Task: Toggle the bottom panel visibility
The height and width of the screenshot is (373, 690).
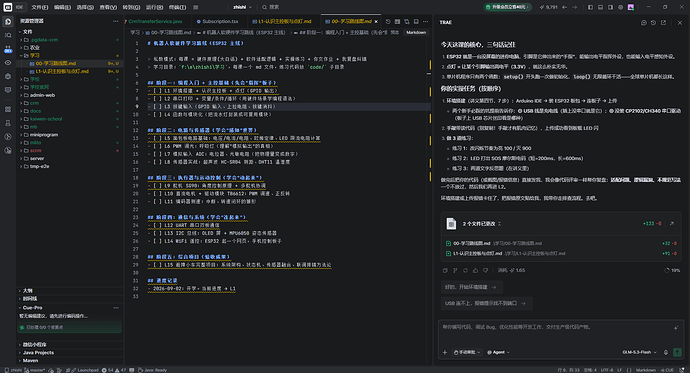Action: point(600,7)
